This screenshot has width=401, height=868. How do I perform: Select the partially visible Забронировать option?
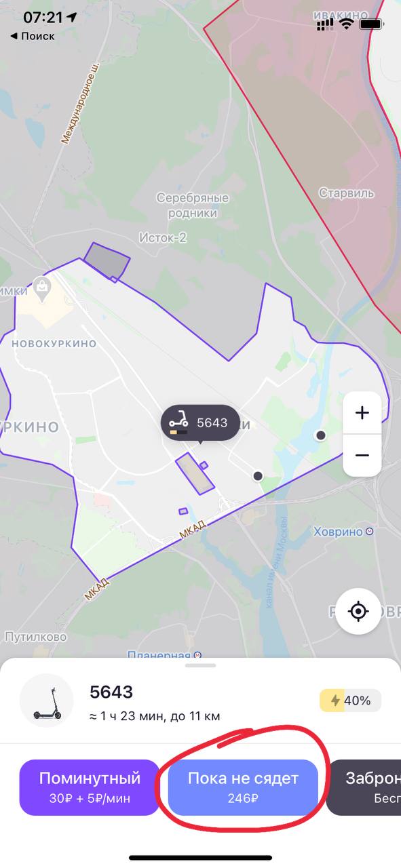pyautogui.click(x=364, y=787)
